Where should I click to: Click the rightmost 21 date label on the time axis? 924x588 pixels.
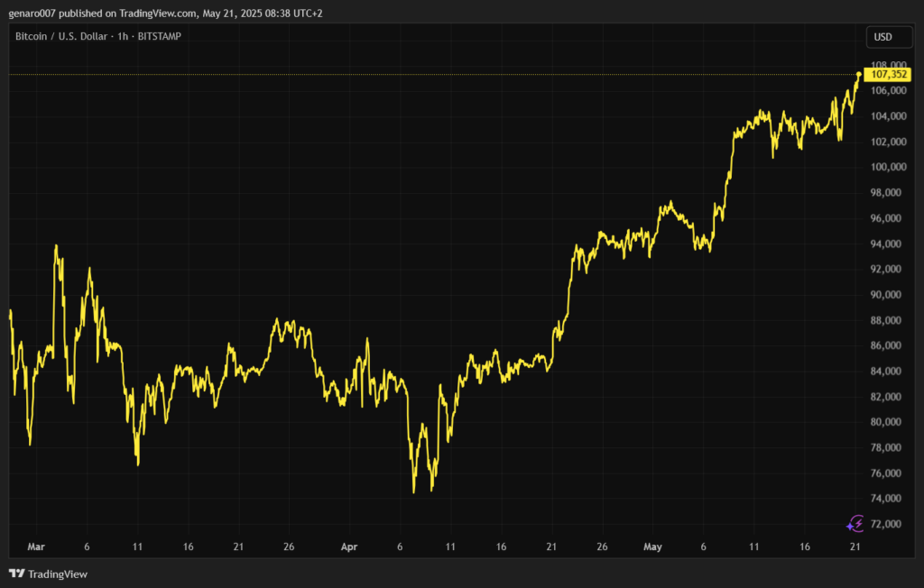coord(855,547)
